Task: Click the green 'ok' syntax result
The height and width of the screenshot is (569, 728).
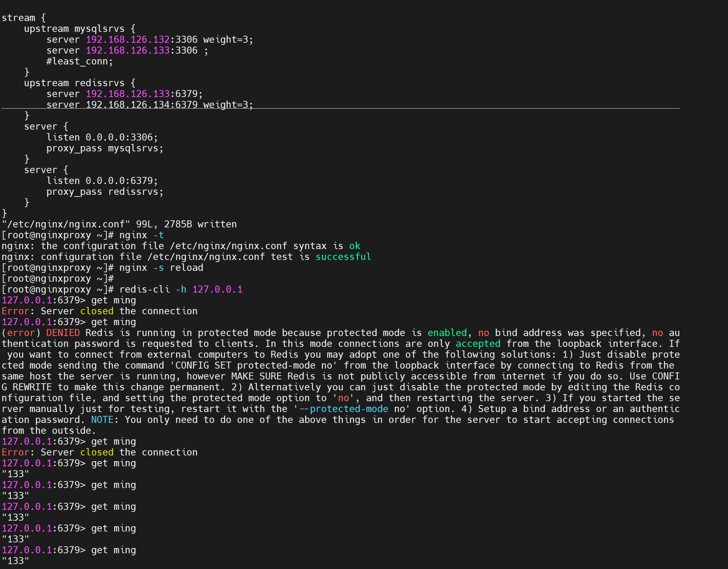Action: [x=354, y=246]
